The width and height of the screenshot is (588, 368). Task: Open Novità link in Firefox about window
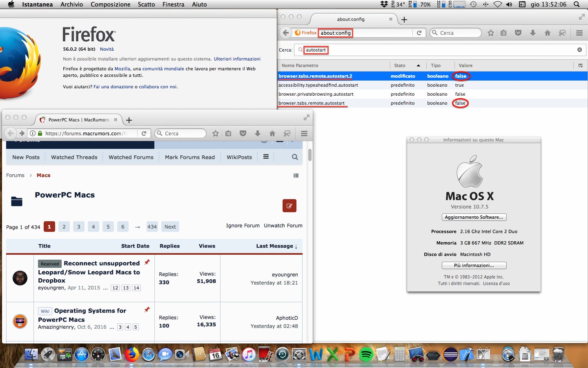(107, 49)
